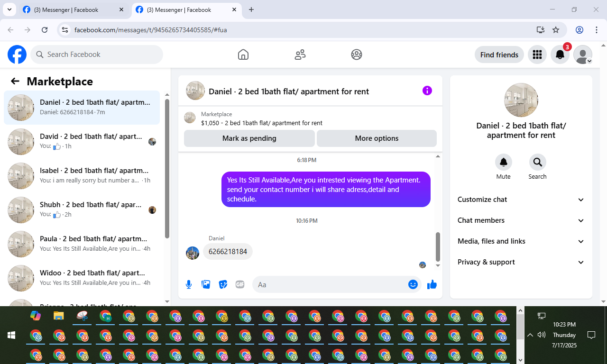Click the conversation list scrollbar
607x364 pixels.
167,168
